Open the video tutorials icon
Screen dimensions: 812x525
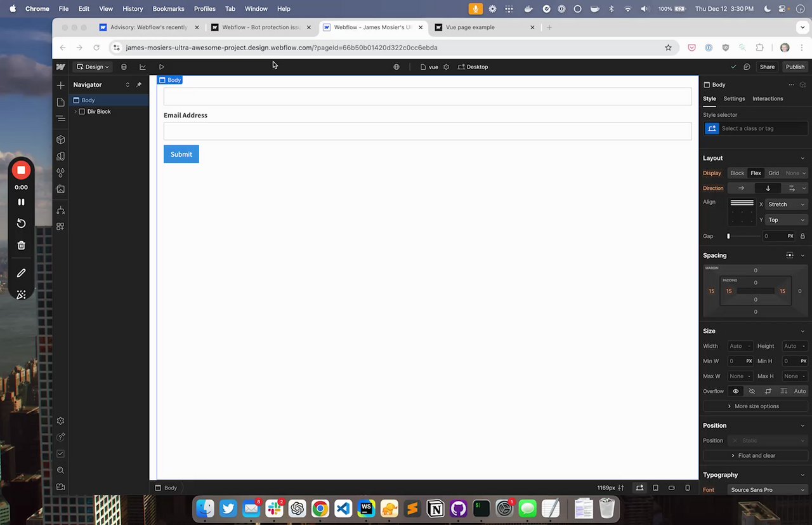coord(61,487)
